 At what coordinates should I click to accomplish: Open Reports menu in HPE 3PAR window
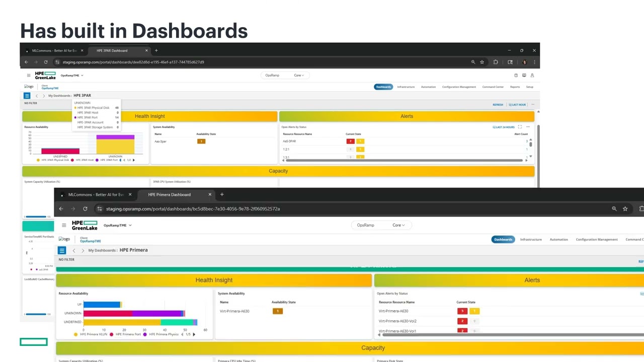coord(515,87)
